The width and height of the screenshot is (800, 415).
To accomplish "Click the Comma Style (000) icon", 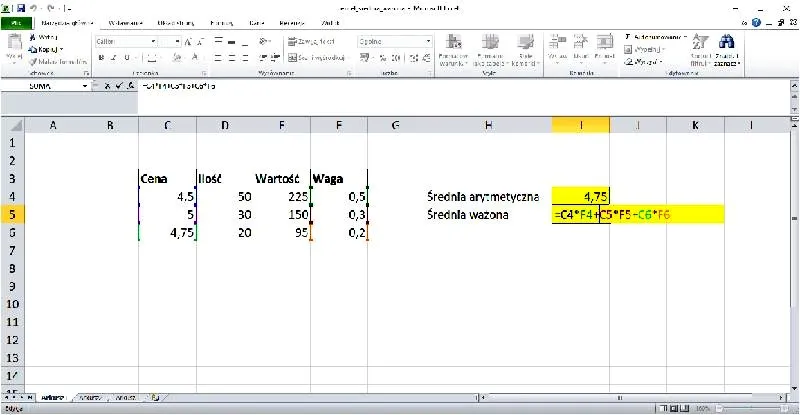I will point(395,58).
